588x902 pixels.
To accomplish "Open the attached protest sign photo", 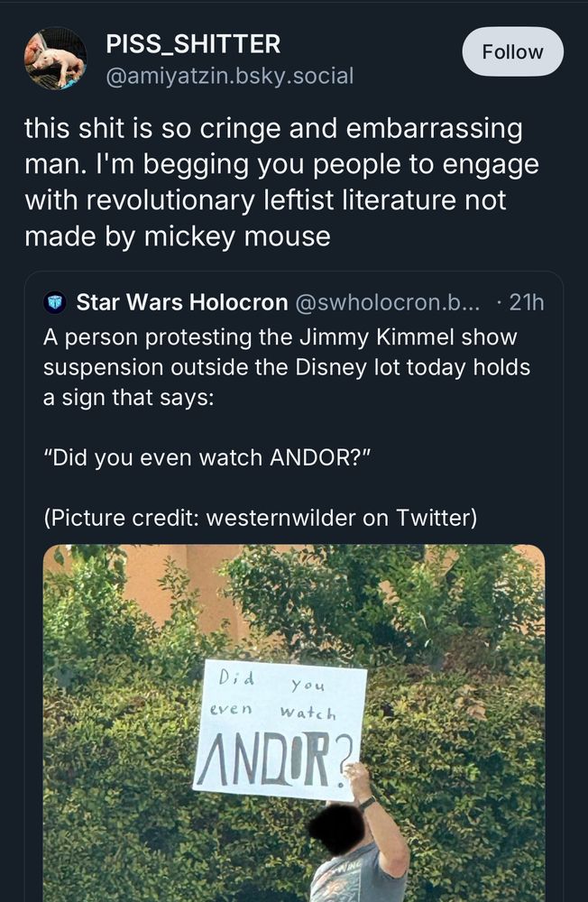I will click(294, 723).
